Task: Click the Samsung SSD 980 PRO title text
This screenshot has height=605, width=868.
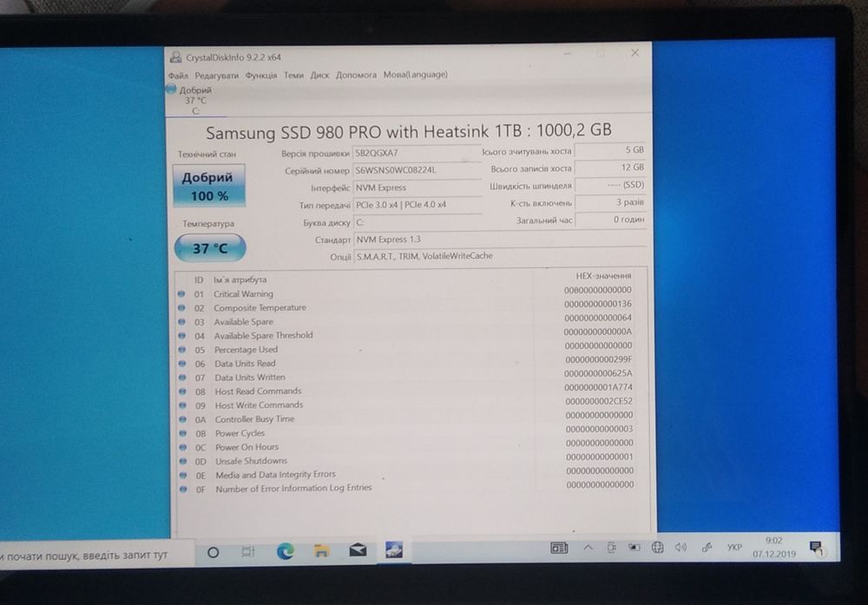Action: 409,131
